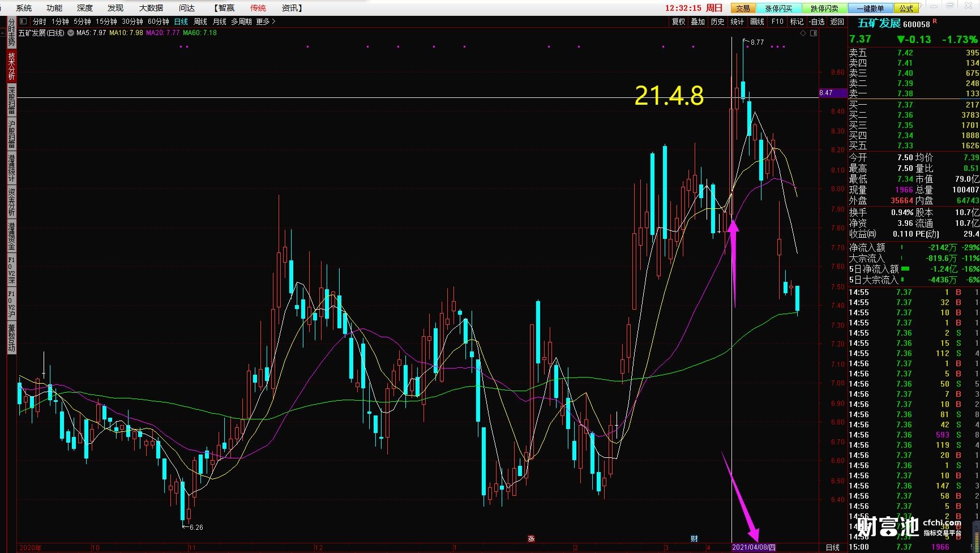Switch to 周线 weekly chart
Viewport: 980px width, 553px height.
tap(200, 22)
